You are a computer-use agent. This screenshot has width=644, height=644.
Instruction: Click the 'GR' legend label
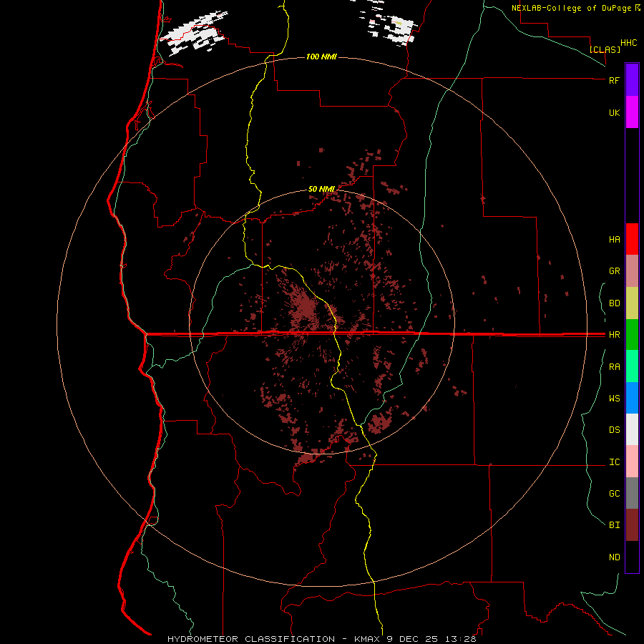[x=614, y=271]
